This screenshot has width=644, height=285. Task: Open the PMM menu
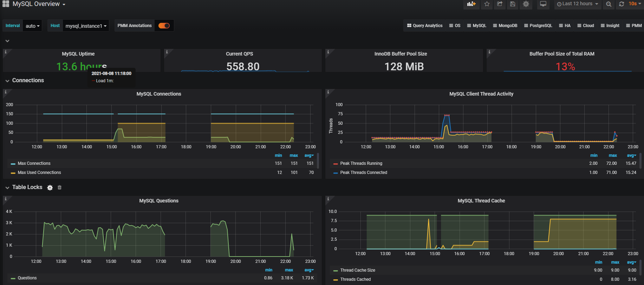point(634,26)
